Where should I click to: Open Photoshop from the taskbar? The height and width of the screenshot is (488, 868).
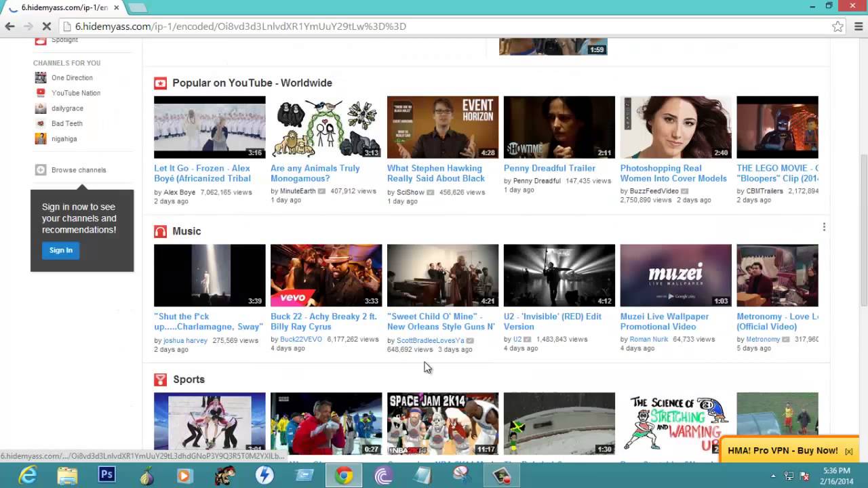(106, 475)
